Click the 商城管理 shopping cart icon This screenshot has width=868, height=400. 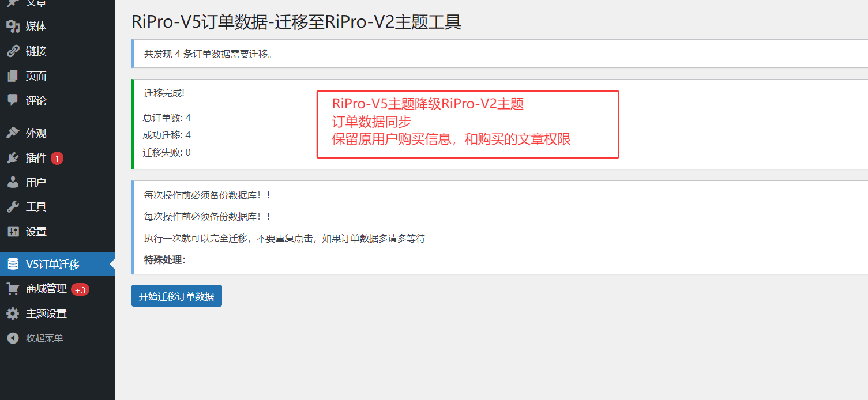tap(13, 289)
